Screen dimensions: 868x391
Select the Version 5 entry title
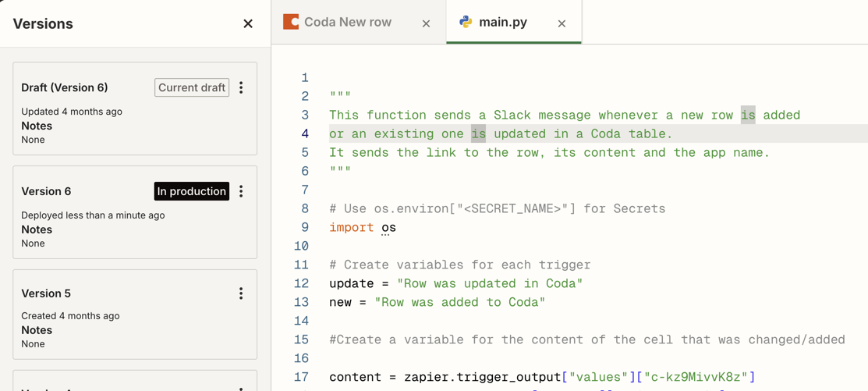tap(46, 293)
